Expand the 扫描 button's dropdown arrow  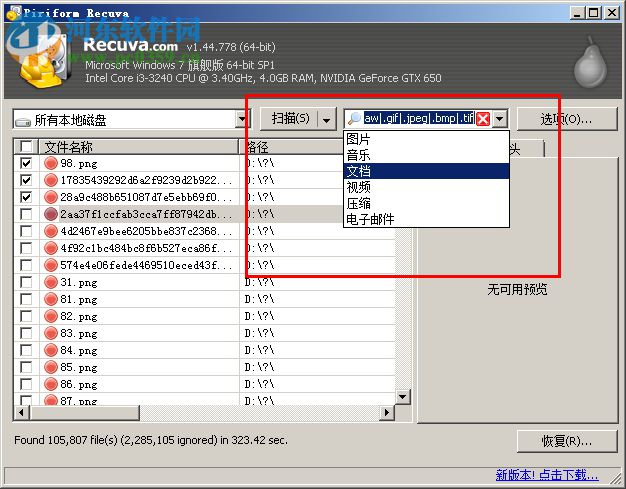point(326,119)
